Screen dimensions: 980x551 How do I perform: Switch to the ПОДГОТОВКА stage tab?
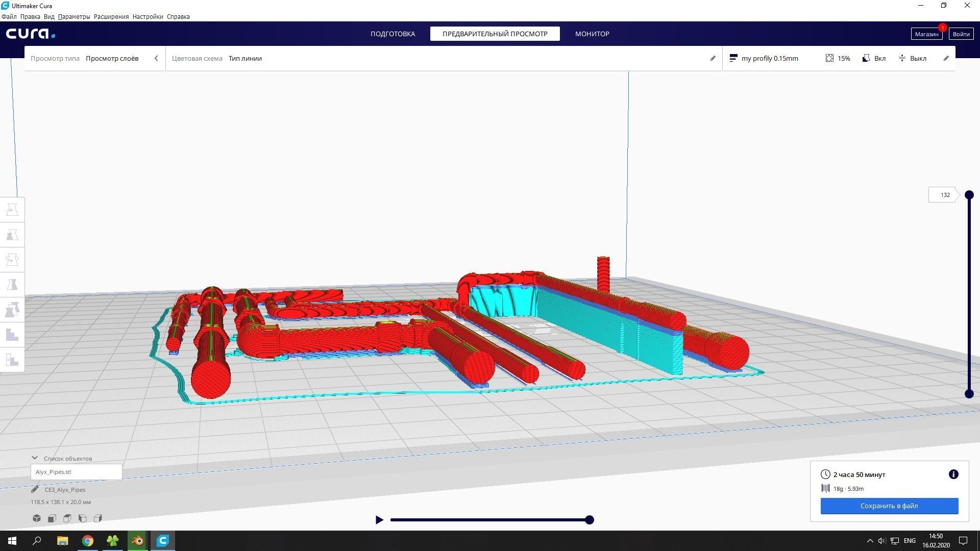(393, 34)
